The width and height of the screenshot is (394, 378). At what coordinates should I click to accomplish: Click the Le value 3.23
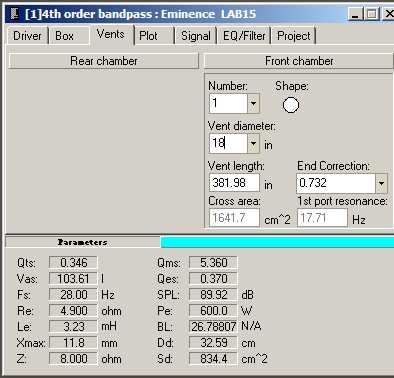point(73,327)
